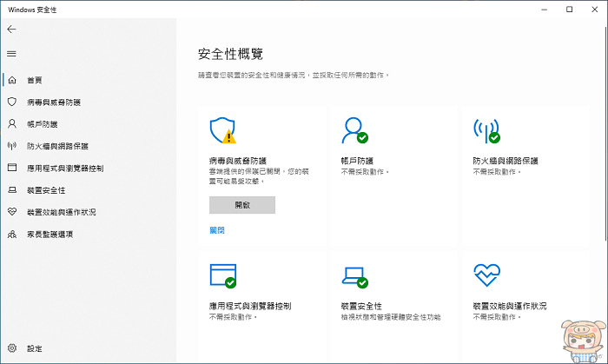Open 家長監護選項 from the sidebar
608x364 pixels.
coord(50,235)
